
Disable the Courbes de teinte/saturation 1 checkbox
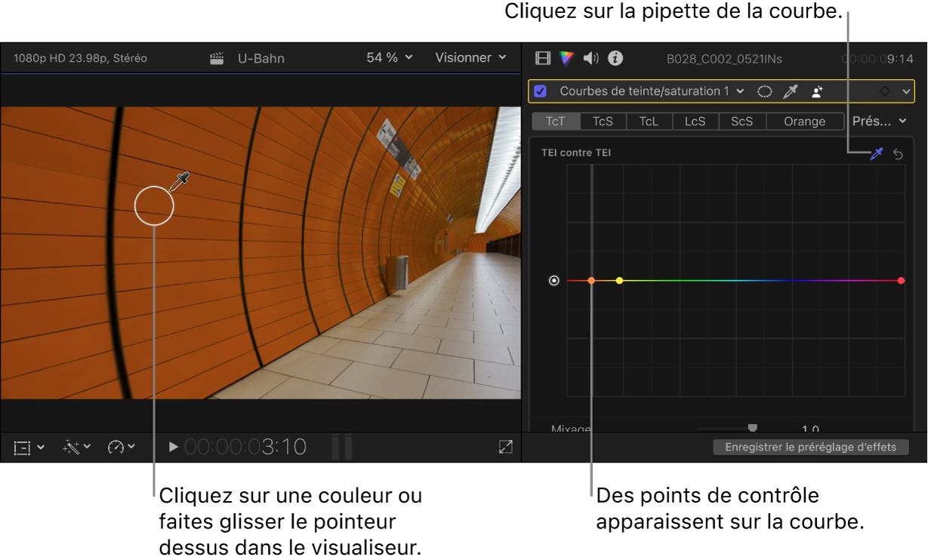click(x=541, y=91)
